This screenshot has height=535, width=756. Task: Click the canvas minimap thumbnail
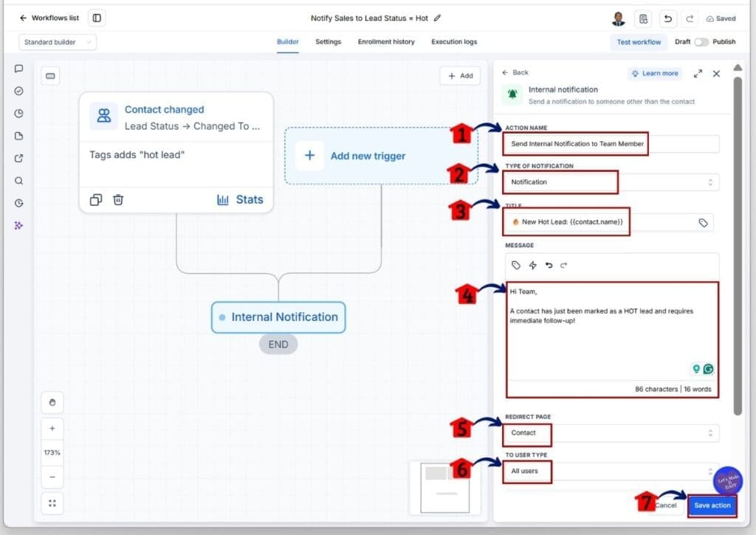[x=444, y=488]
